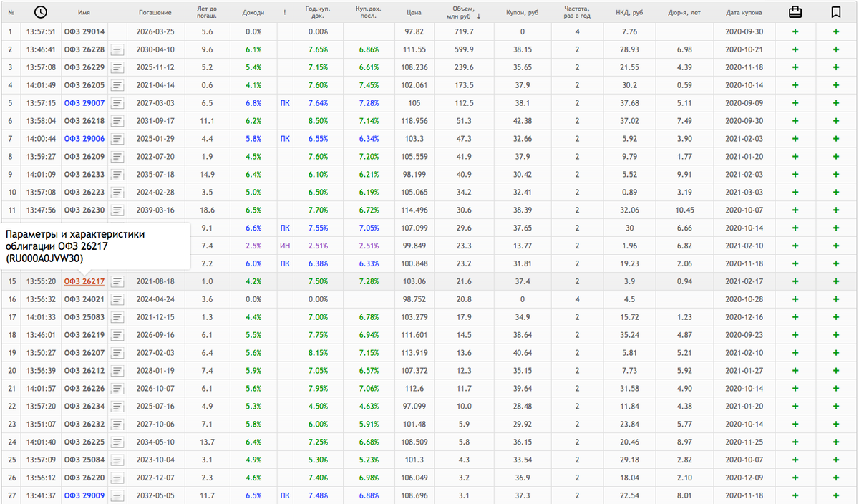859x504 pixels.
Task: Sort by the clock time column header
Action: [x=41, y=12]
